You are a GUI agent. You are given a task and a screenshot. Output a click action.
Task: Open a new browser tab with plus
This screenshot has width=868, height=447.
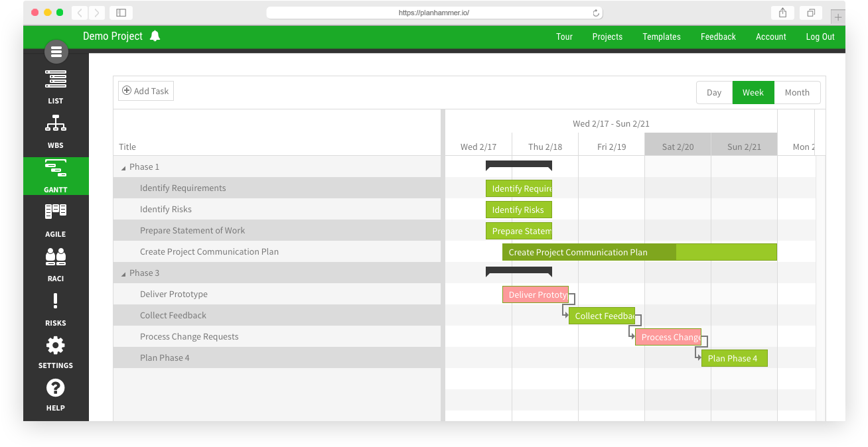tap(838, 17)
